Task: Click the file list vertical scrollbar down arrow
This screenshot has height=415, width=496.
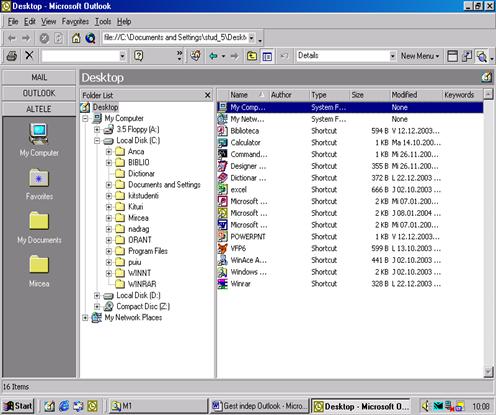Action: point(488,372)
